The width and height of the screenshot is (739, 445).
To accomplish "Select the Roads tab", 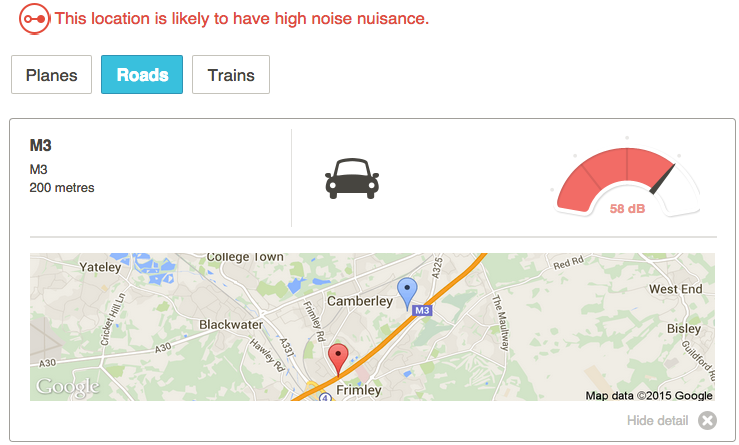I will (142, 75).
